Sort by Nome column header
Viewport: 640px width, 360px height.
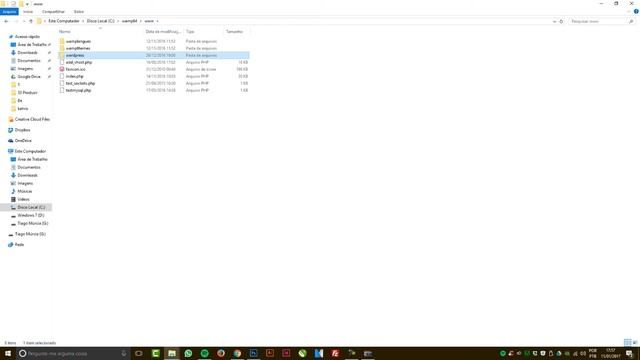point(64,31)
